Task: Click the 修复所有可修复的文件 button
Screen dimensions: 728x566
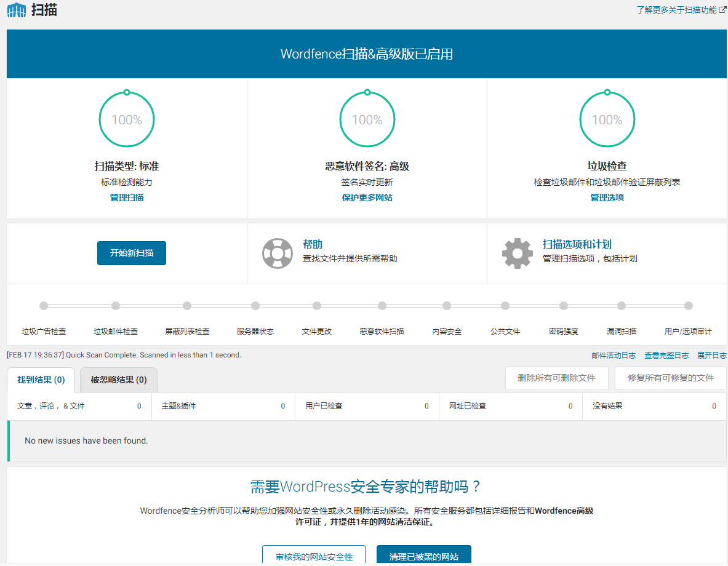Action: click(x=670, y=378)
